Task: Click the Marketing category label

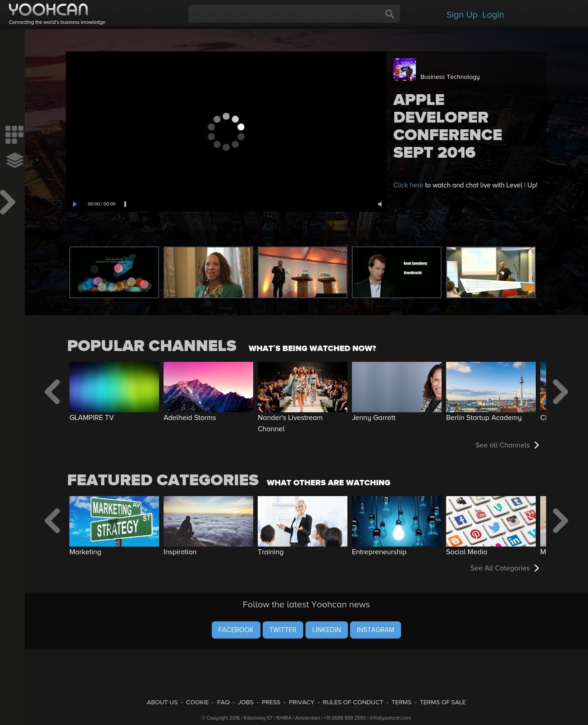Action: pyautogui.click(x=85, y=552)
